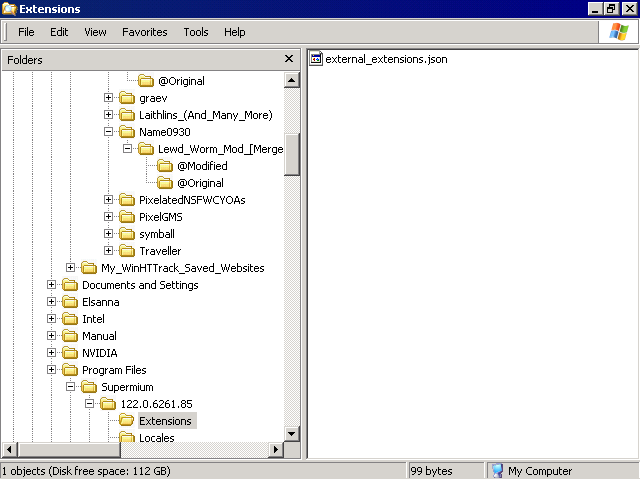640x480 pixels.
Task: Select the graev folder icon
Action: pos(127,98)
